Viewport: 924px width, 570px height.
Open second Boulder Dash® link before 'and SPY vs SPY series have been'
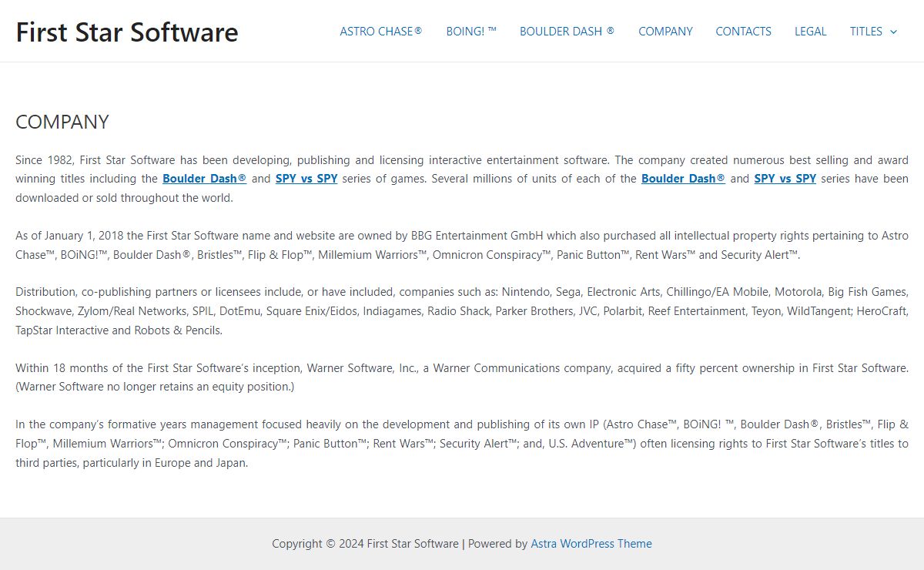point(683,179)
